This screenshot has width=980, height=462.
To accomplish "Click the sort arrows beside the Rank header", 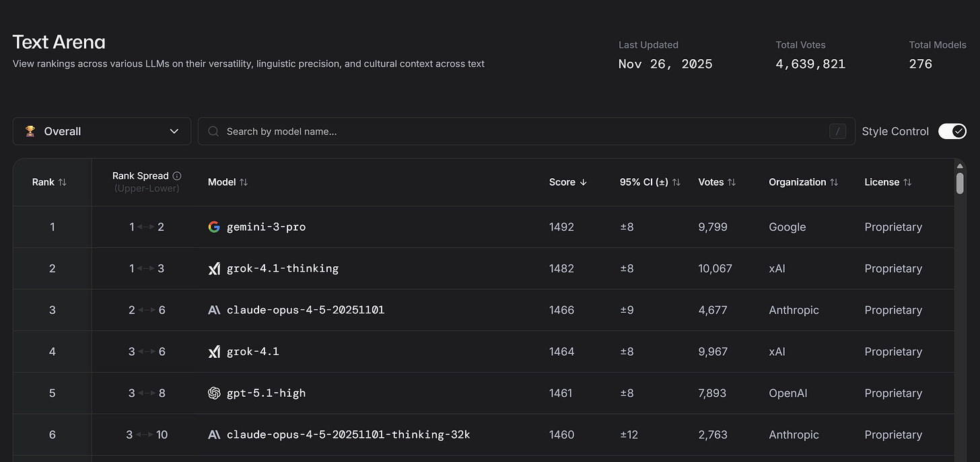I will [63, 182].
